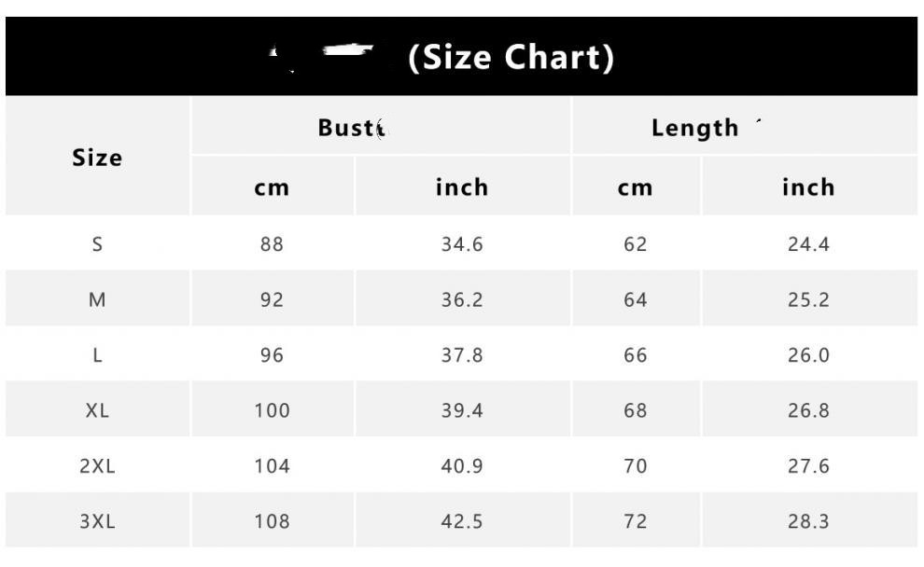The height and width of the screenshot is (567, 924).
Task: Select the 26.8 inch length value
Action: [x=808, y=410]
